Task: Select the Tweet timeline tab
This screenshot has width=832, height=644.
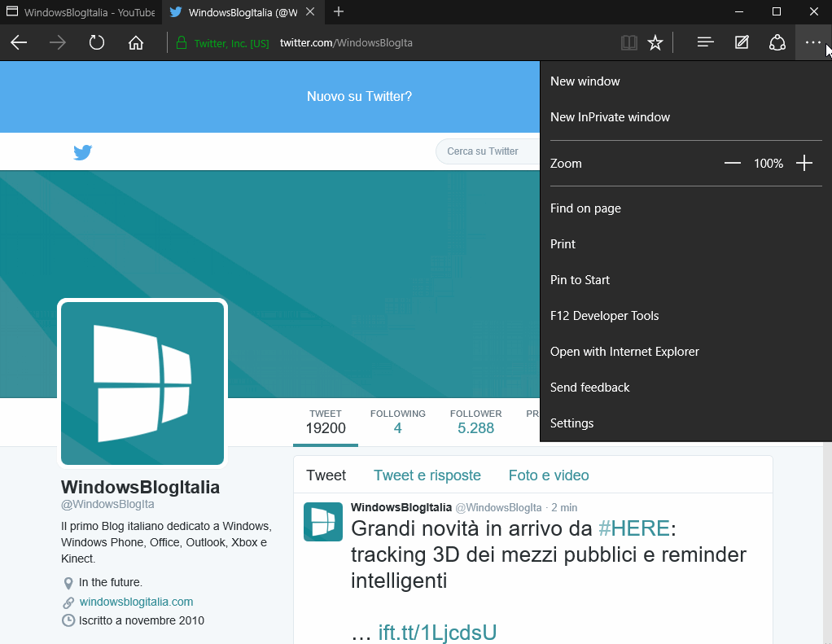Action: coord(326,475)
